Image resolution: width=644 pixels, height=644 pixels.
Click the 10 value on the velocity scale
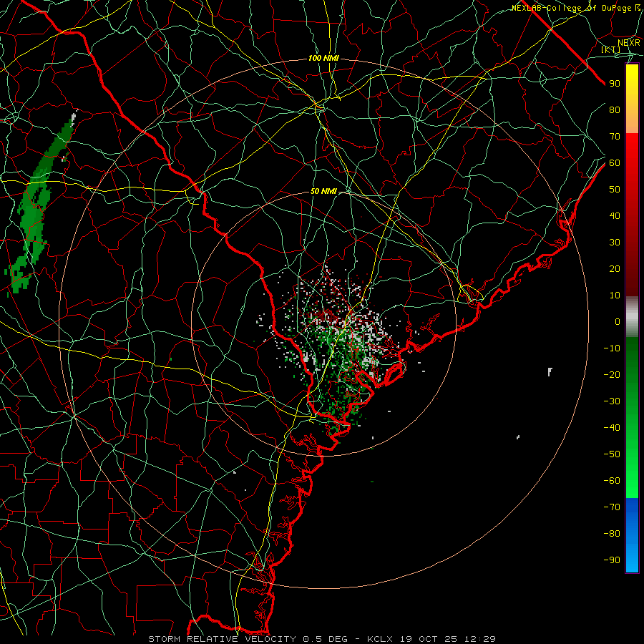615,296
